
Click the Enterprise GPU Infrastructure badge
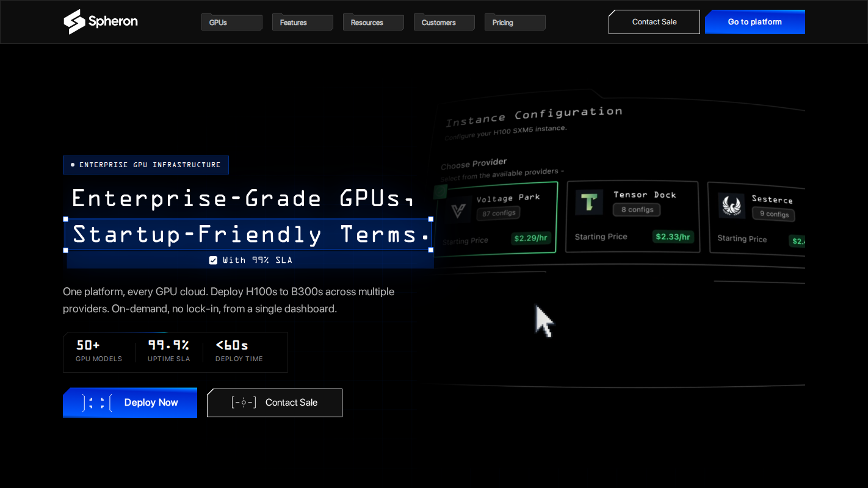pyautogui.click(x=146, y=165)
